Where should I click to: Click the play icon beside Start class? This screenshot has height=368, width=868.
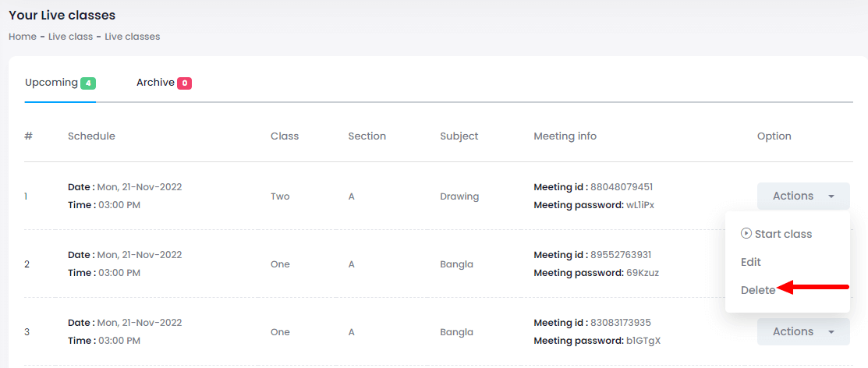click(746, 234)
